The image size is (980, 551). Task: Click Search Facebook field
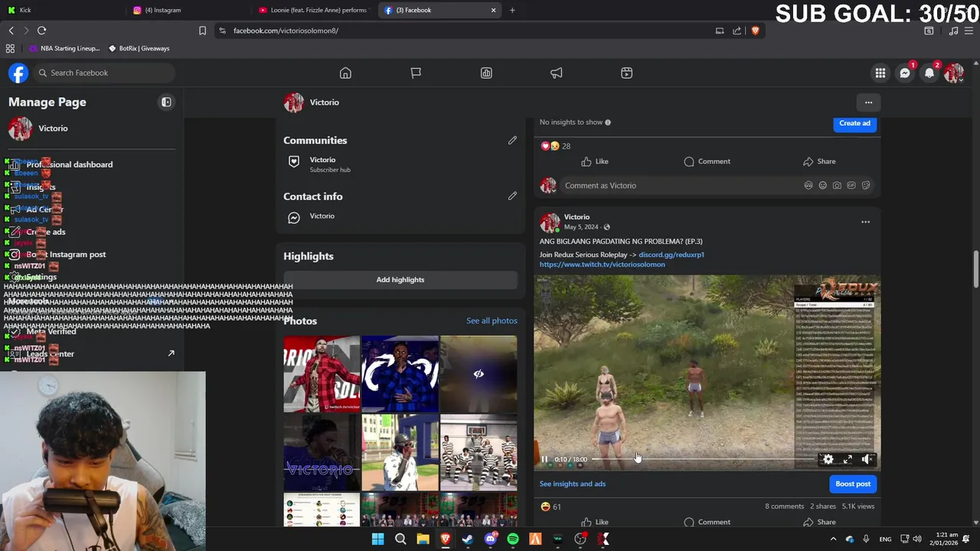click(x=103, y=73)
